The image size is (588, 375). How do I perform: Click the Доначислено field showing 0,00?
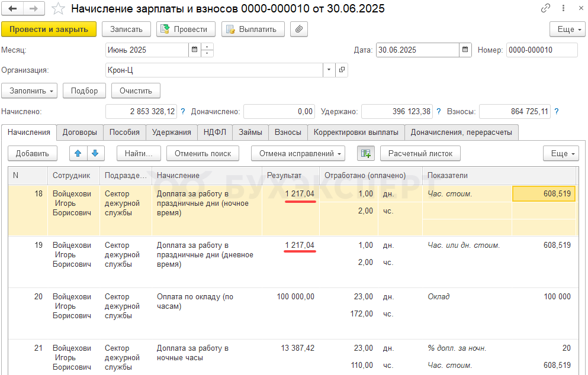[279, 111]
